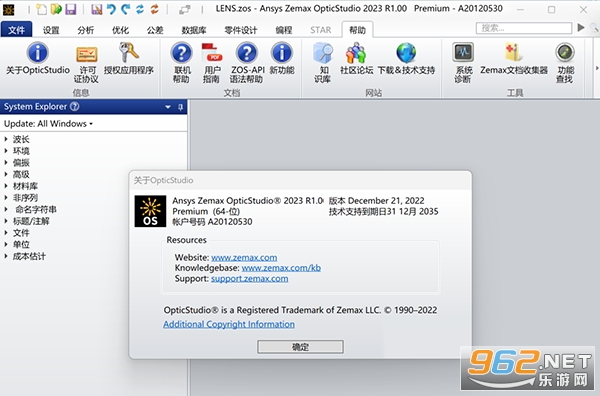The height and width of the screenshot is (396, 600).
Task: Switch to the 优化 ribbon tab
Action: coord(120,30)
